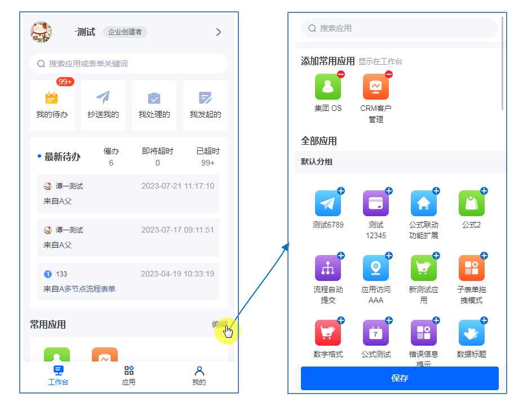Click the 数字格式 app icon
532x402 pixels.
(328, 333)
